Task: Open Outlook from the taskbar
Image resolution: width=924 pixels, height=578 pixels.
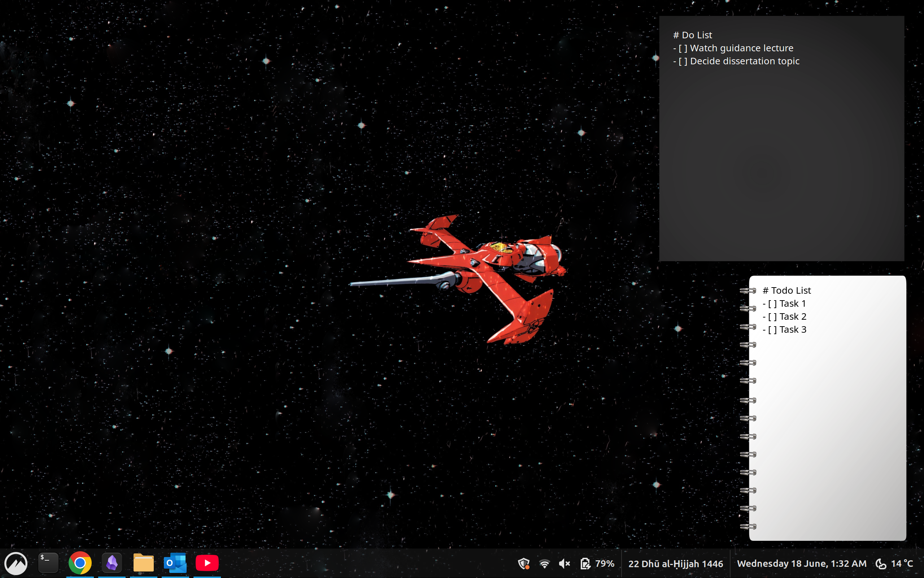Action: pyautogui.click(x=175, y=563)
